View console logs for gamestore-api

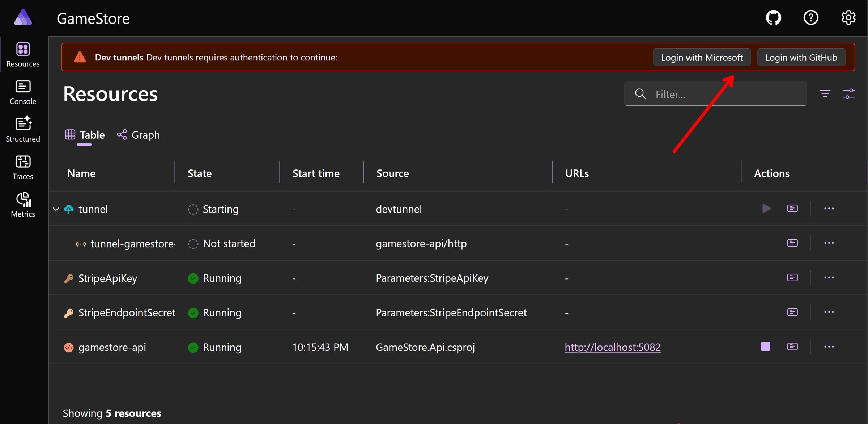point(792,347)
